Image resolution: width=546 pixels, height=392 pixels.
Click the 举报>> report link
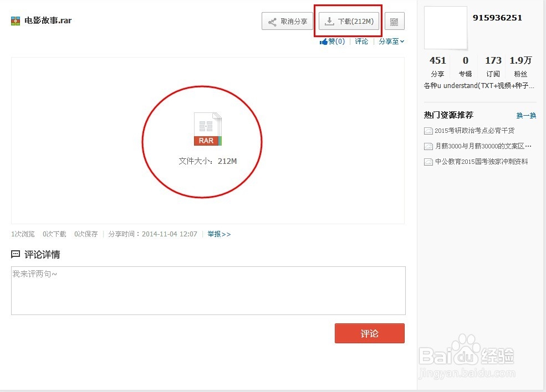(219, 234)
